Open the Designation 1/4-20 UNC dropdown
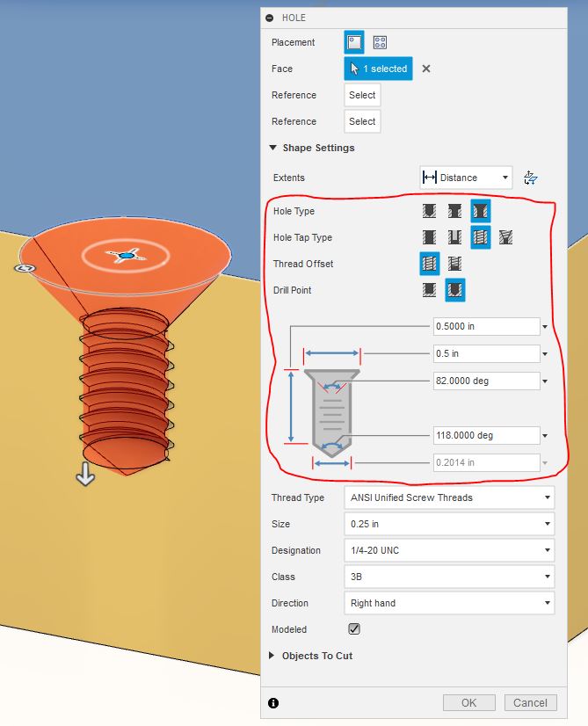The height and width of the screenshot is (726, 588). [449, 550]
